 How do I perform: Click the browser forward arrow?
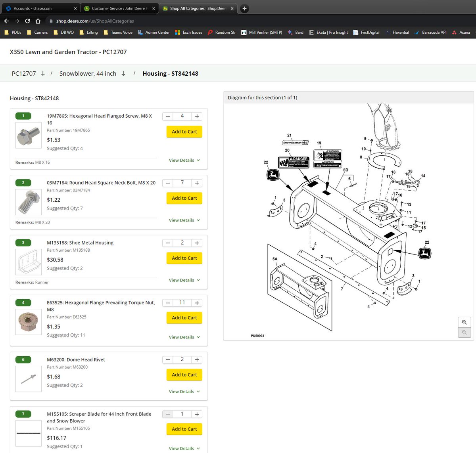[x=17, y=21]
